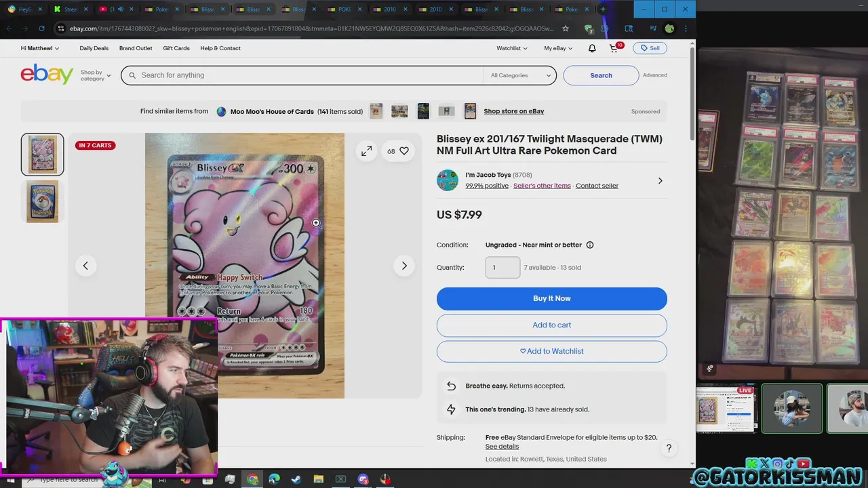
Task: Open the help question mark bubble
Action: pos(669,448)
